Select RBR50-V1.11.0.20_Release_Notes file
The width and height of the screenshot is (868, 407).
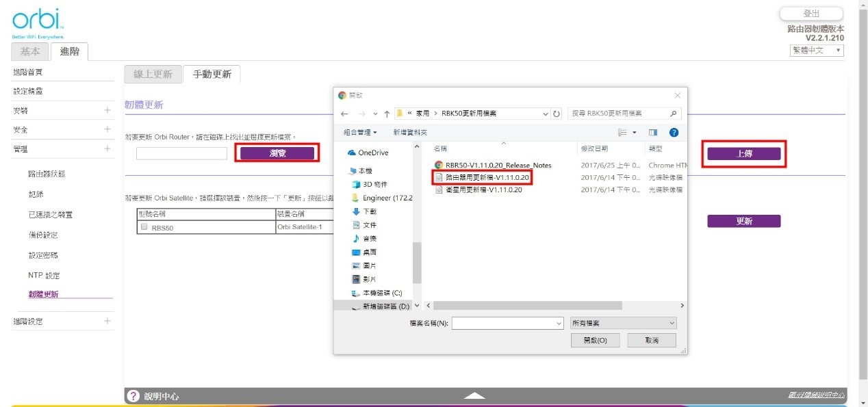tap(493, 165)
